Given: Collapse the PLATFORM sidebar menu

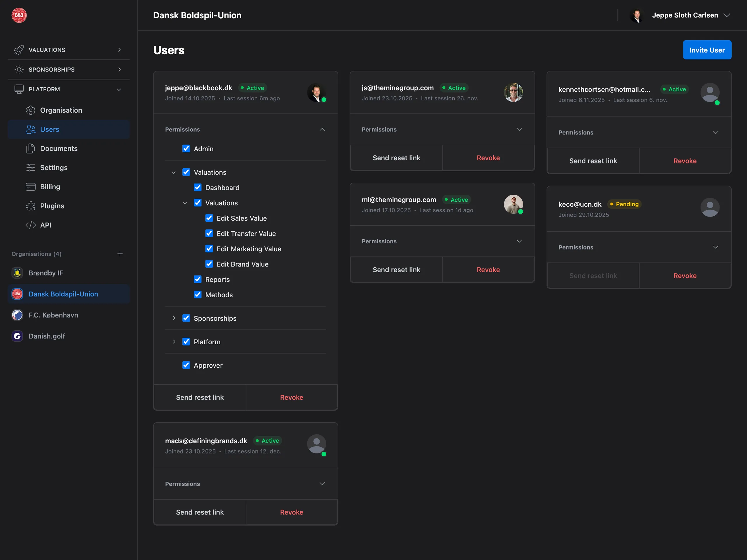Looking at the screenshot, I should click(x=69, y=89).
